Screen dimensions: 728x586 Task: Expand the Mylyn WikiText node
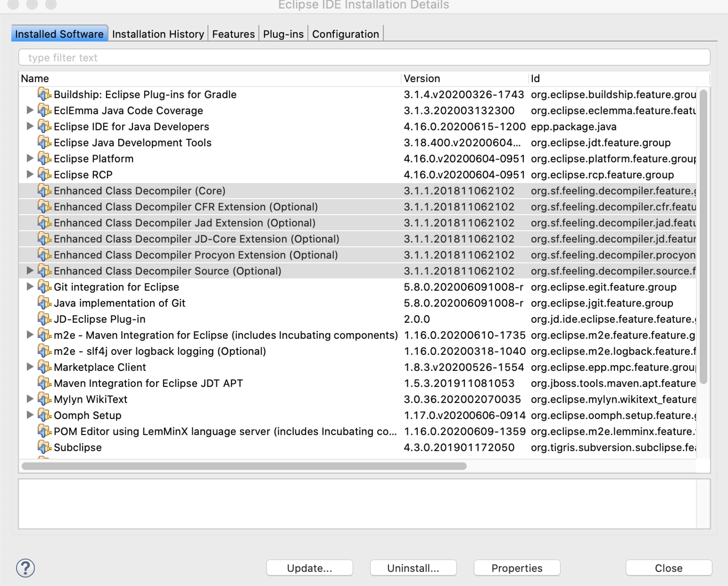coord(30,399)
